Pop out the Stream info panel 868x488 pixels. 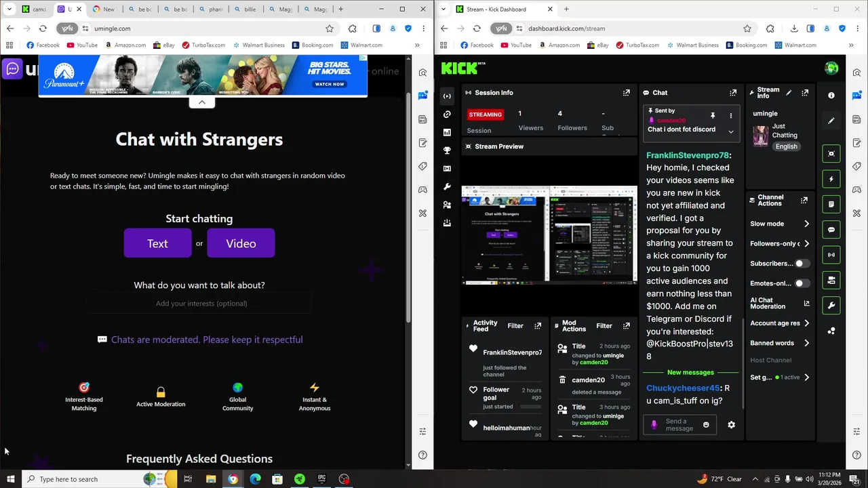pos(805,93)
